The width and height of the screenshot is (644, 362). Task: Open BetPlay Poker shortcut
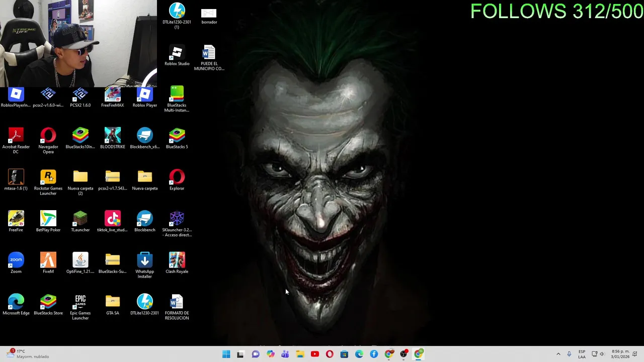48,221
